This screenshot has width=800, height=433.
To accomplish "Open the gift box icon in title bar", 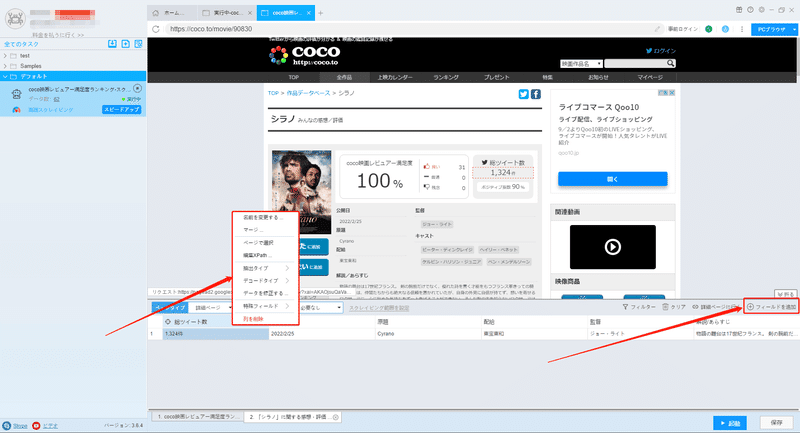I will click(739, 10).
